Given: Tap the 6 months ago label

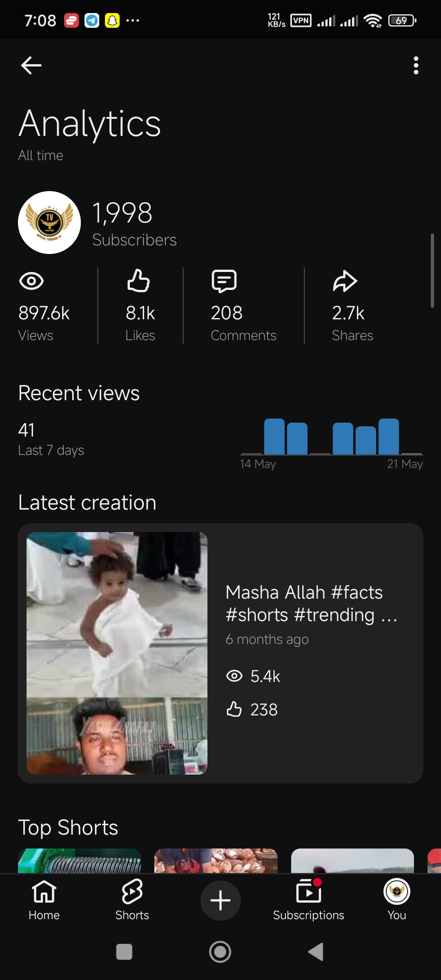Looking at the screenshot, I should click(267, 639).
